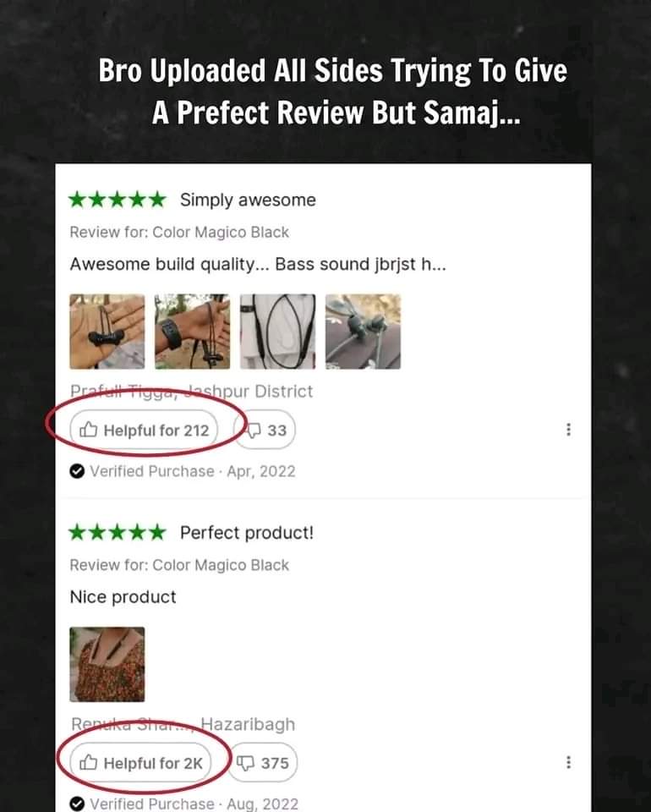Open photo of woman wearing neckband
The height and width of the screenshot is (812, 651).
tap(107, 665)
